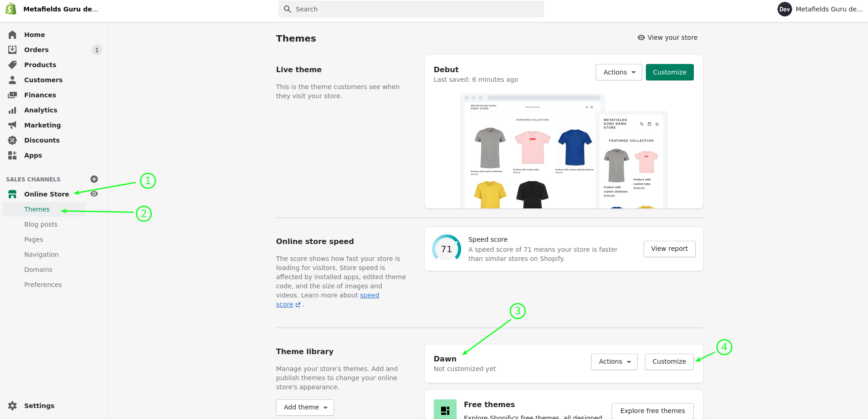
Task: Click the Orders inbox icon
Action: pos(12,50)
